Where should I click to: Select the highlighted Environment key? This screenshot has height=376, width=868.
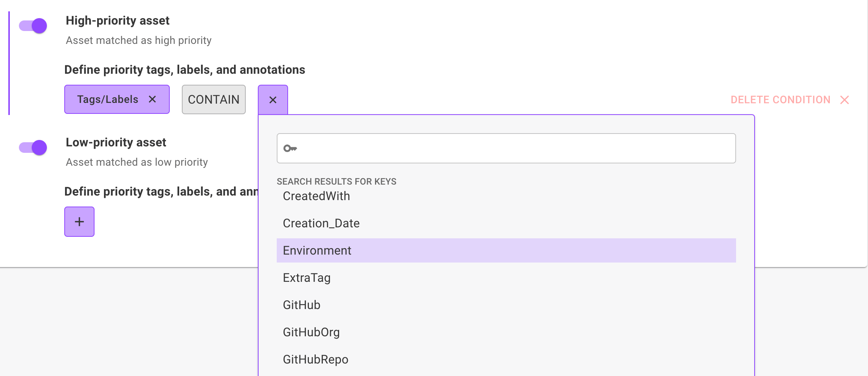click(x=318, y=250)
